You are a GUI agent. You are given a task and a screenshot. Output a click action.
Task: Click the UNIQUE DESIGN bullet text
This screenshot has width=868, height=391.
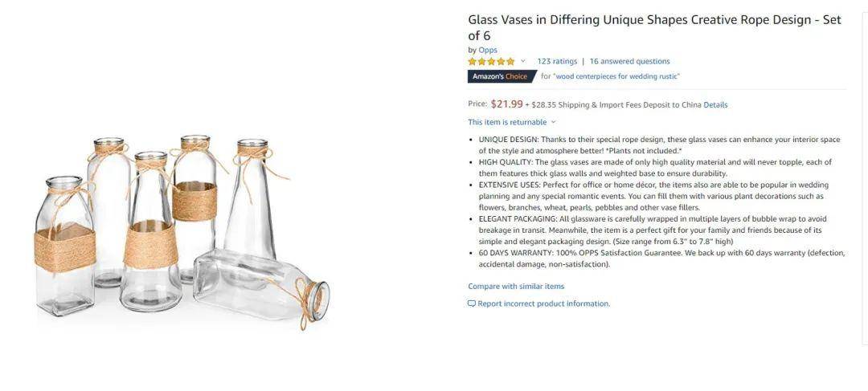point(659,145)
